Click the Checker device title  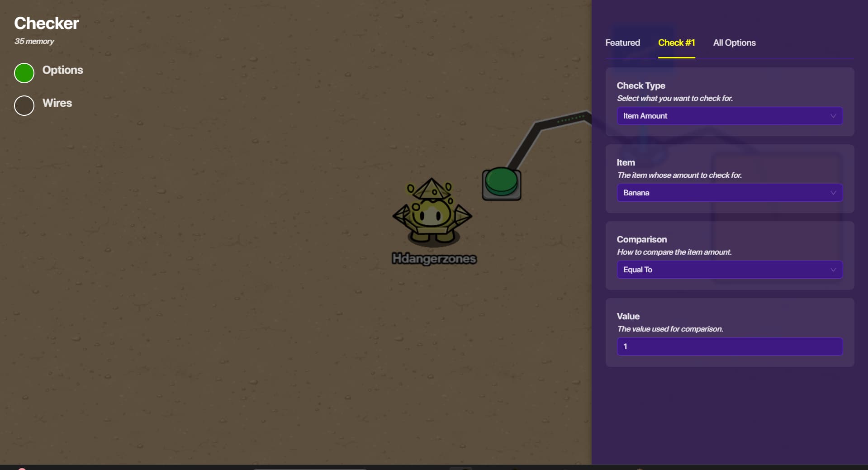tap(47, 23)
